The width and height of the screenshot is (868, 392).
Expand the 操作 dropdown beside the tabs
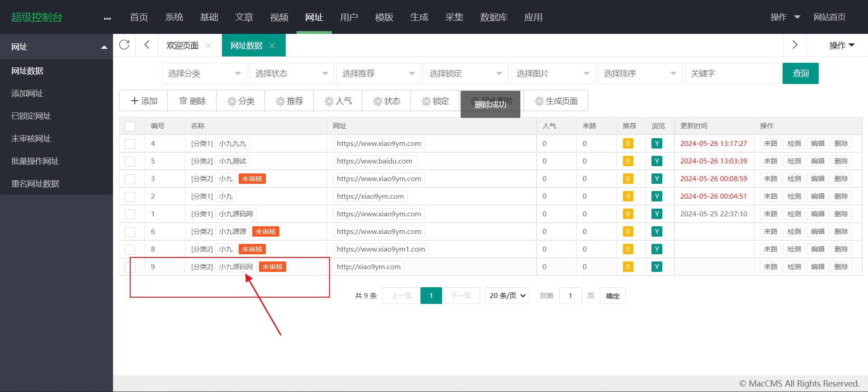pos(842,45)
